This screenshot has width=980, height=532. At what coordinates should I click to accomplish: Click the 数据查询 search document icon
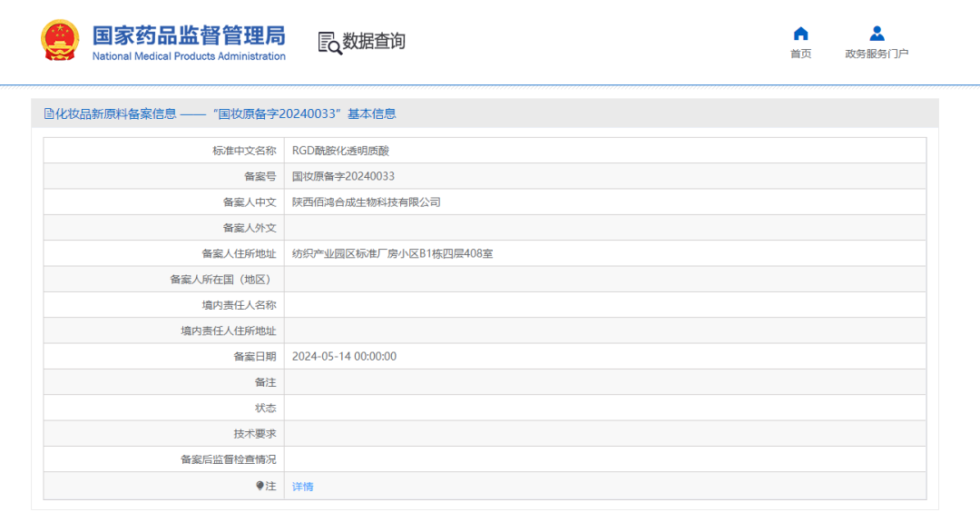[330, 44]
